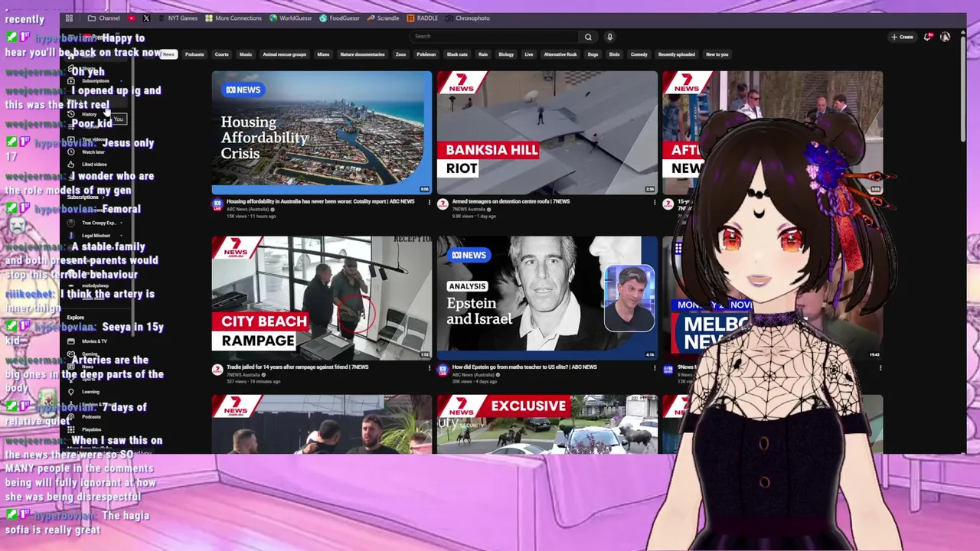Screen dimensions: 980x551
Task: Click the search magnifier button
Action: (x=588, y=37)
